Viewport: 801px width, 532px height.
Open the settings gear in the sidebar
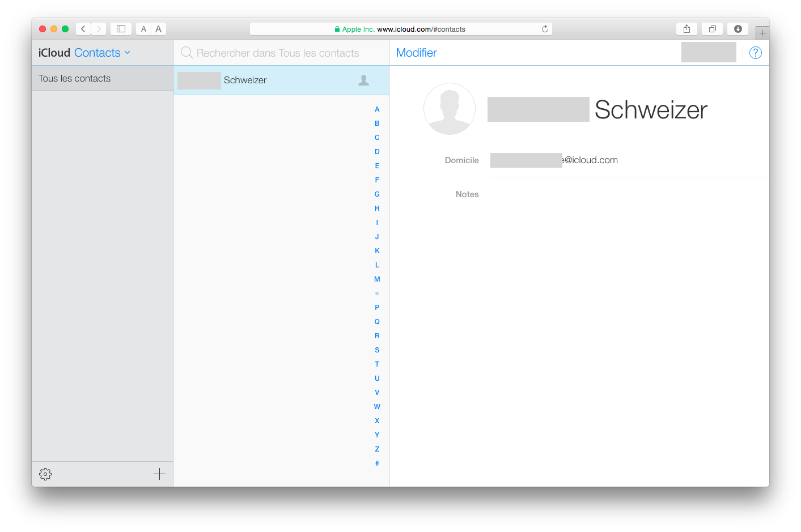tap(45, 474)
